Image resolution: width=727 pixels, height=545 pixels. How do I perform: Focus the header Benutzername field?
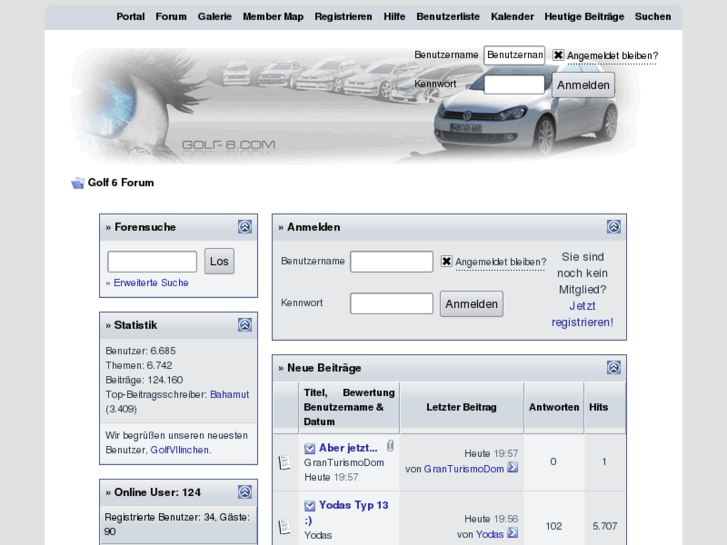pyautogui.click(x=514, y=55)
